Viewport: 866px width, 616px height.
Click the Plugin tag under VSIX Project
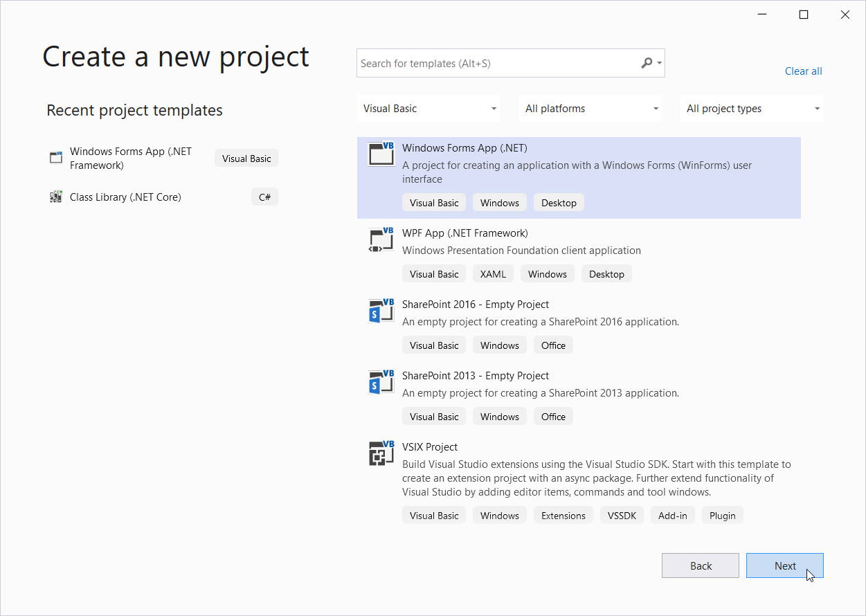pos(722,516)
